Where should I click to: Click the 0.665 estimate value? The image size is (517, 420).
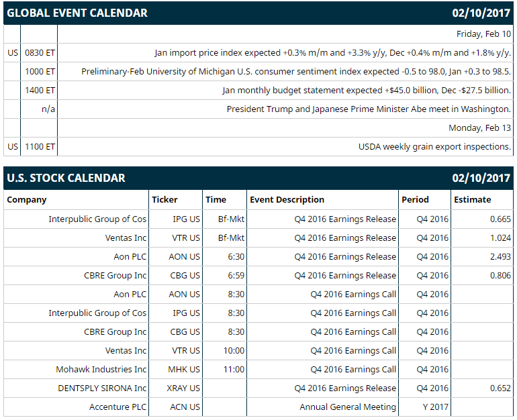pos(500,219)
